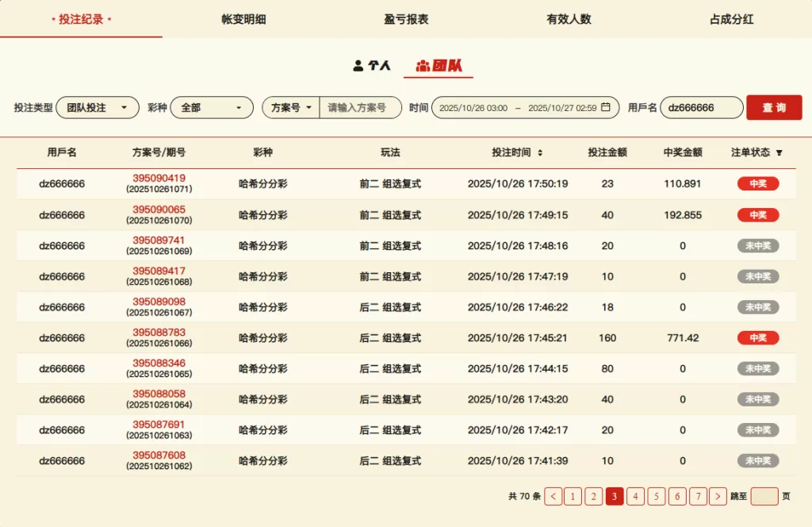Click the calendar icon in date range field

click(606, 107)
